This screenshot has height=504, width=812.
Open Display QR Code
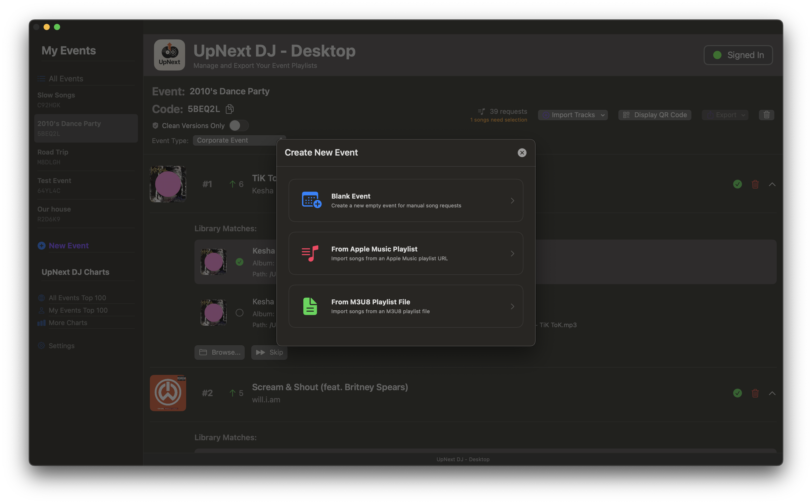point(654,115)
